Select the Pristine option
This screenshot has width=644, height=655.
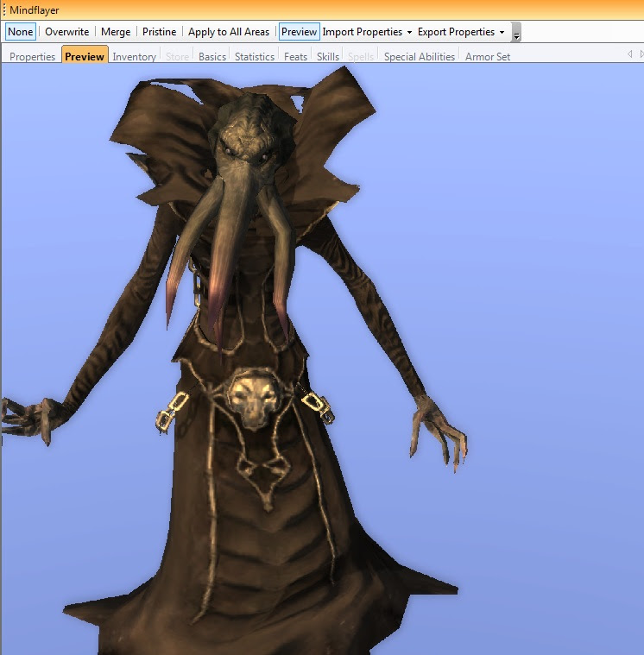[159, 32]
